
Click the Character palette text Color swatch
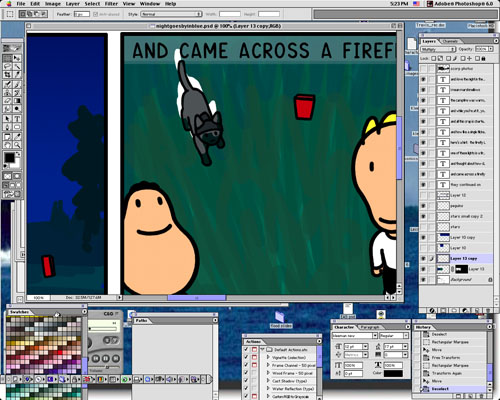pyautogui.click(x=393, y=373)
